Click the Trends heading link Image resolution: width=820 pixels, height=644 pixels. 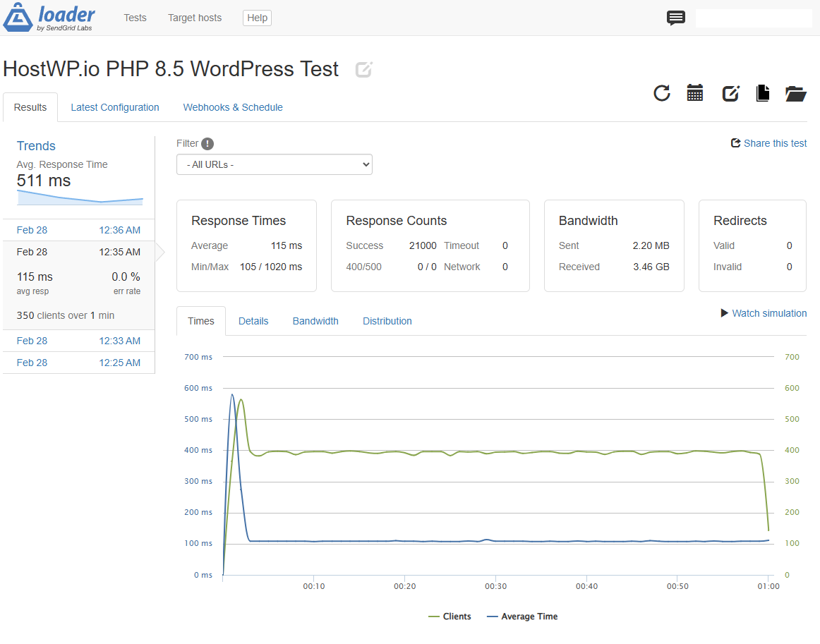36,146
